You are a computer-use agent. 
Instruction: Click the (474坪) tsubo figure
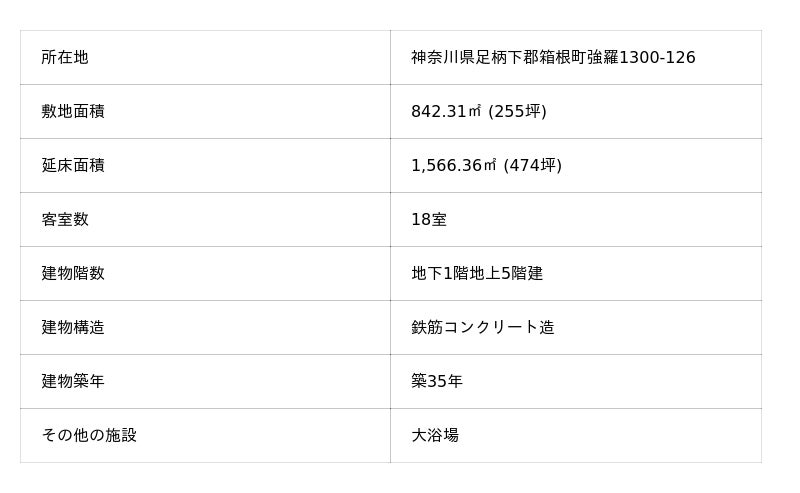coord(532,166)
